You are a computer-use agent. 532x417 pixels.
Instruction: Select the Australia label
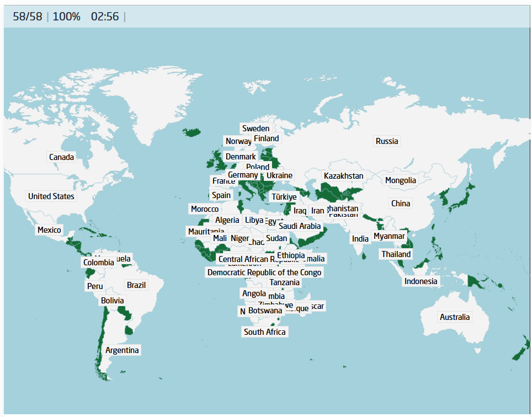pos(455,317)
